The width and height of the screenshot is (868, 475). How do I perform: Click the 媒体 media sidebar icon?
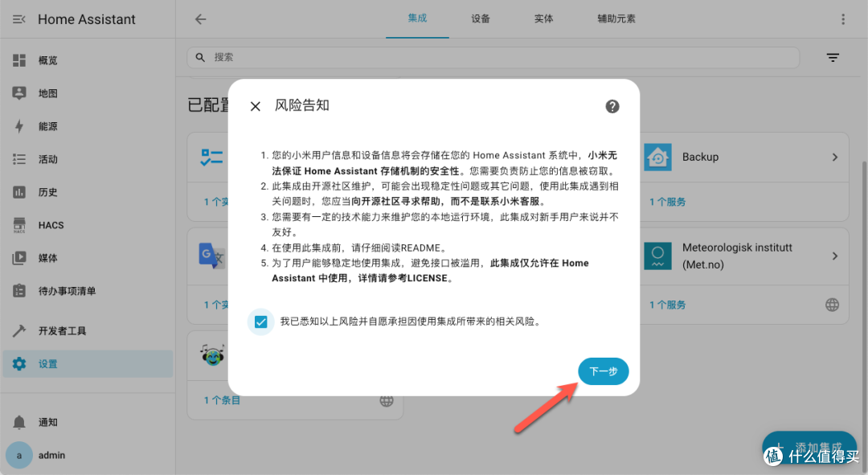[19, 258]
